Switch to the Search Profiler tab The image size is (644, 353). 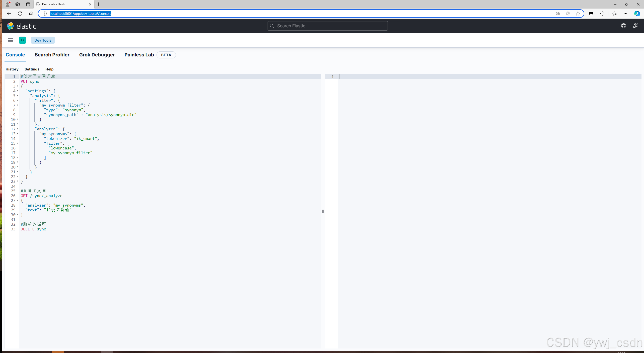tap(52, 55)
